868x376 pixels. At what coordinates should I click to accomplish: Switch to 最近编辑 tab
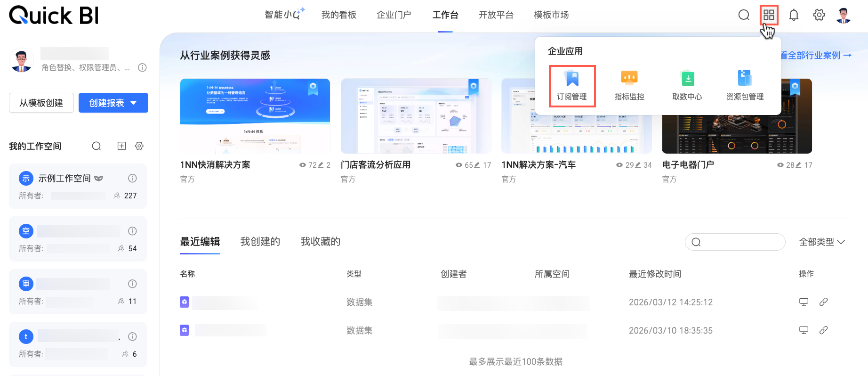pos(200,242)
